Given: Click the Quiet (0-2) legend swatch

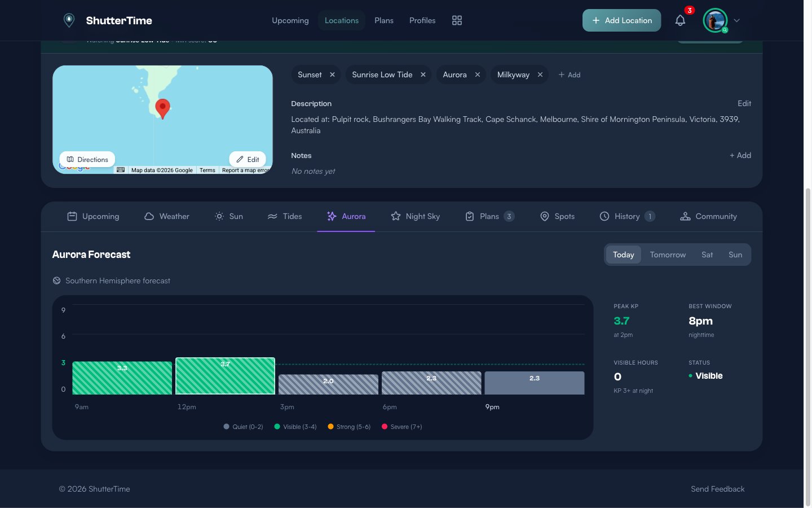Looking at the screenshot, I should click(227, 427).
